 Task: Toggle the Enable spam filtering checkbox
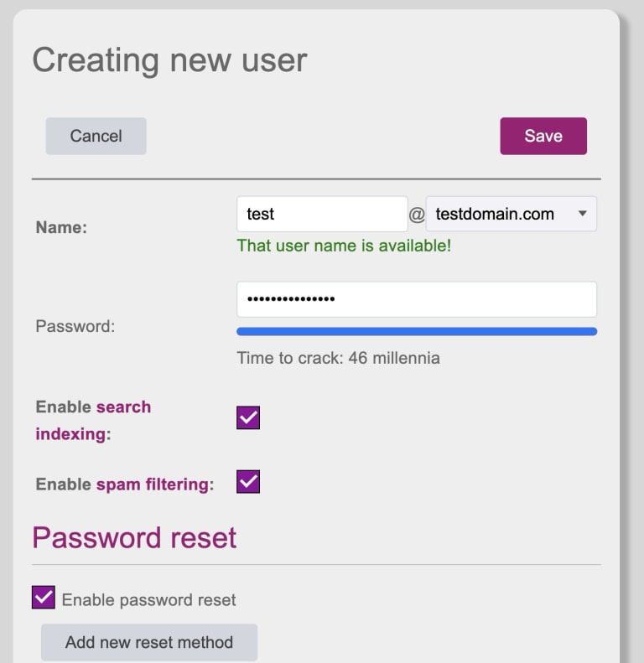pos(248,482)
